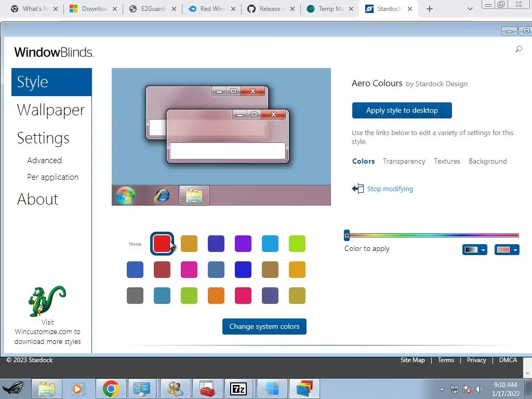Close the Temp Mail browser tab

[351, 9]
